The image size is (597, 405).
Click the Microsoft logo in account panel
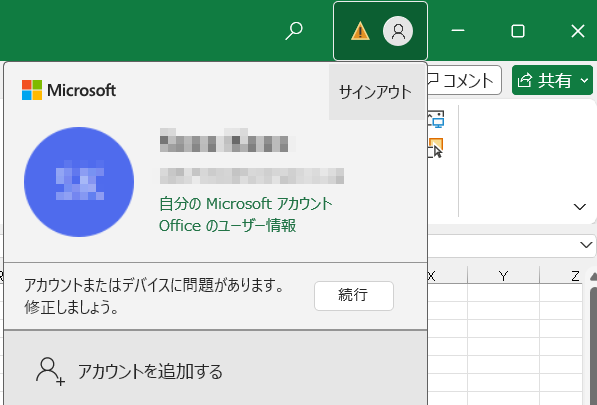(69, 90)
